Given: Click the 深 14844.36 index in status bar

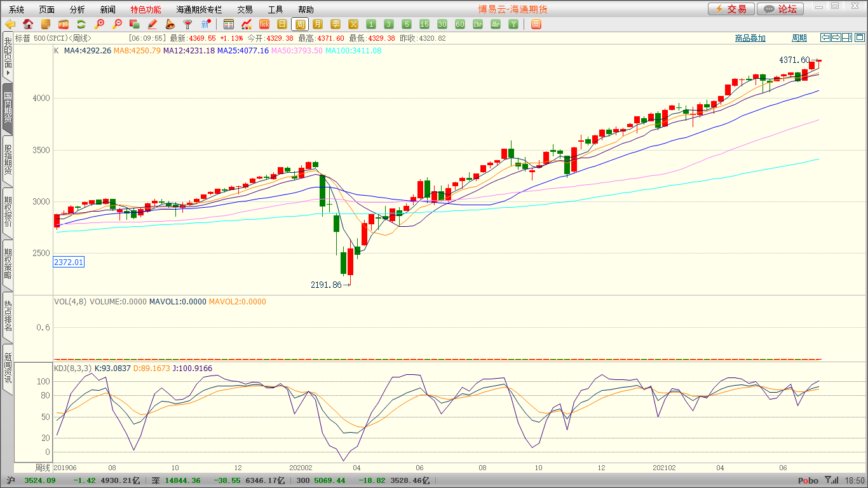Looking at the screenshot, I should pyautogui.click(x=176, y=481).
